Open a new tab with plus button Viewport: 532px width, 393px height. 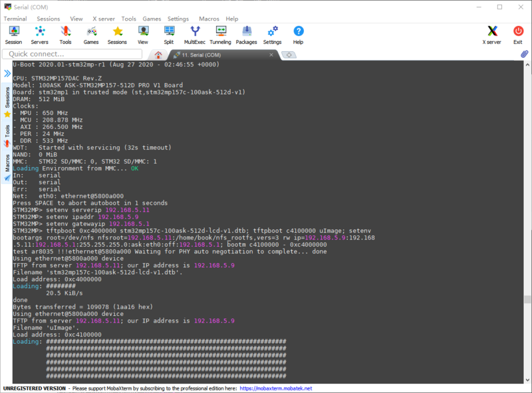pyautogui.click(x=289, y=55)
